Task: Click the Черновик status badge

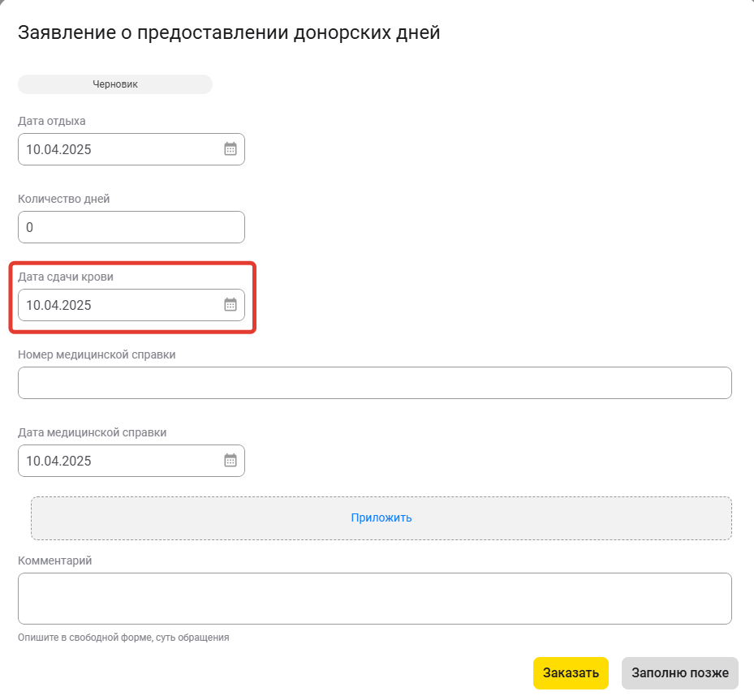Action: pos(115,84)
